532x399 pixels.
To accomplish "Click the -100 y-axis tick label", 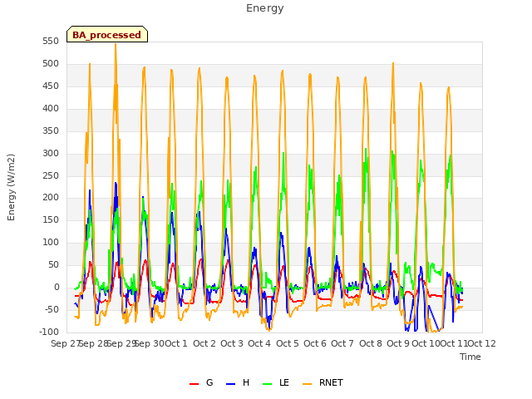I will coord(49,332).
